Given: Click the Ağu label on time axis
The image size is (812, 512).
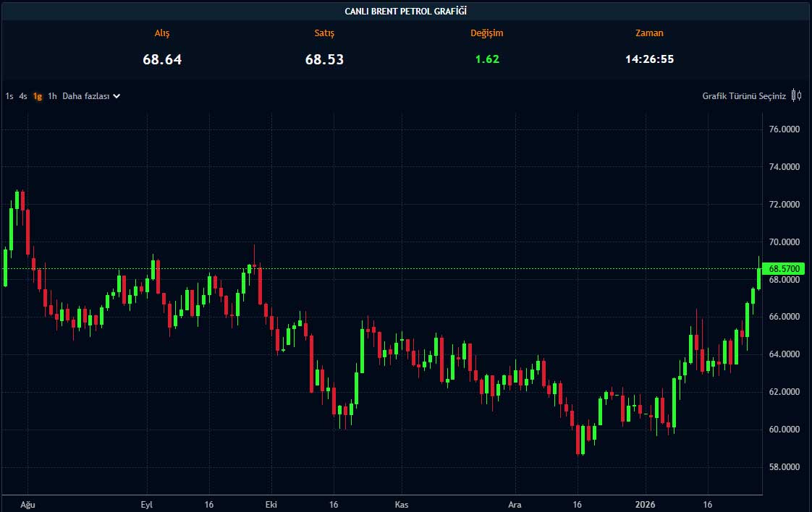Looking at the screenshot, I should tap(28, 504).
